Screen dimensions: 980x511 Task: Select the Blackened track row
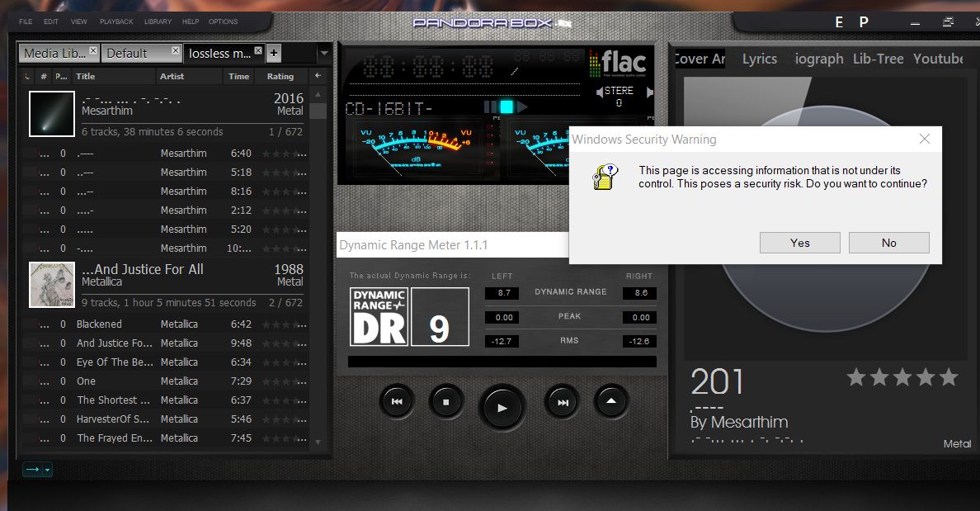pos(165,324)
